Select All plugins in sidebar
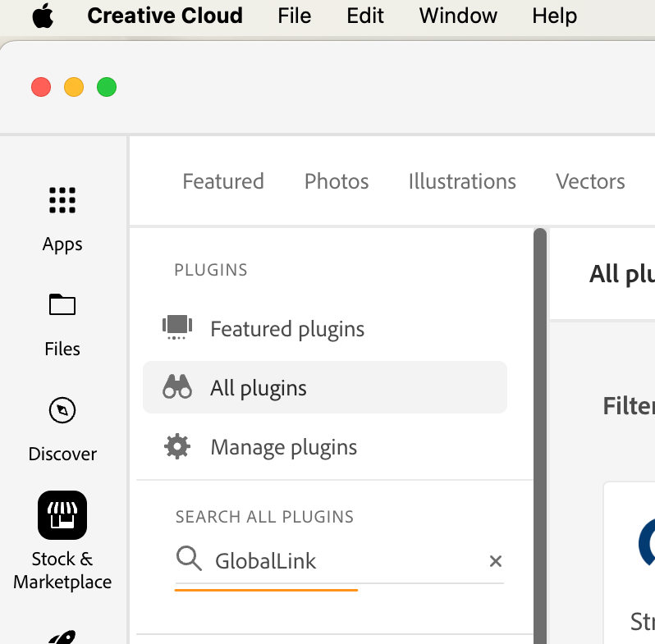The height and width of the screenshot is (644, 655). click(325, 387)
